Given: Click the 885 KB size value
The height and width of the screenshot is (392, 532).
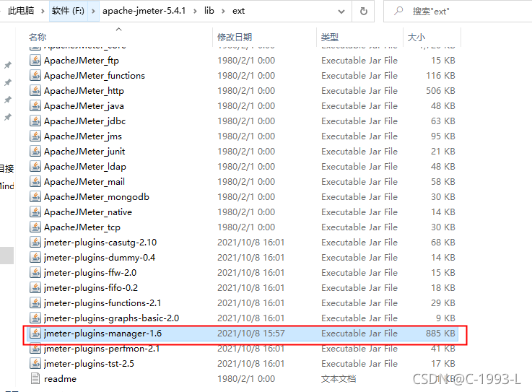Looking at the screenshot, I should [x=440, y=334].
